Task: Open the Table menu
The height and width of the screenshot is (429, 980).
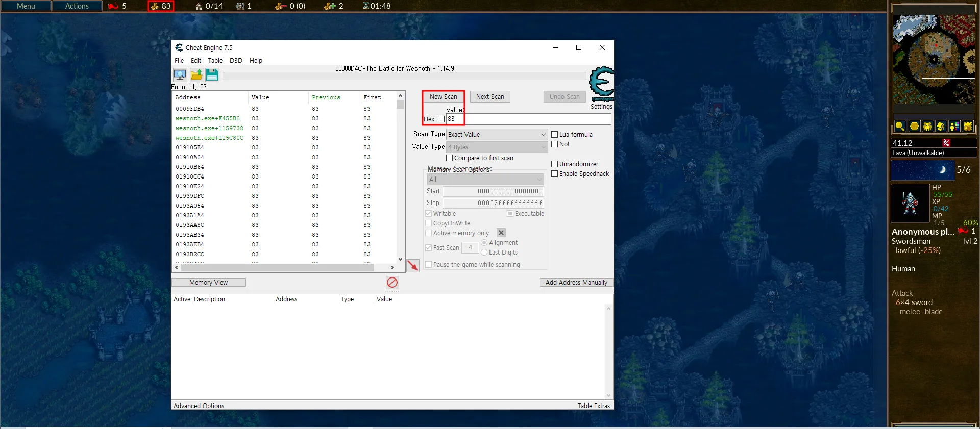Action: pos(215,60)
